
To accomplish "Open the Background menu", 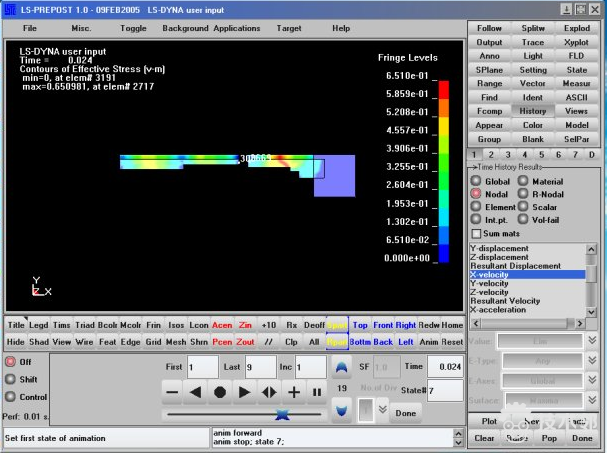I will coord(185,28).
